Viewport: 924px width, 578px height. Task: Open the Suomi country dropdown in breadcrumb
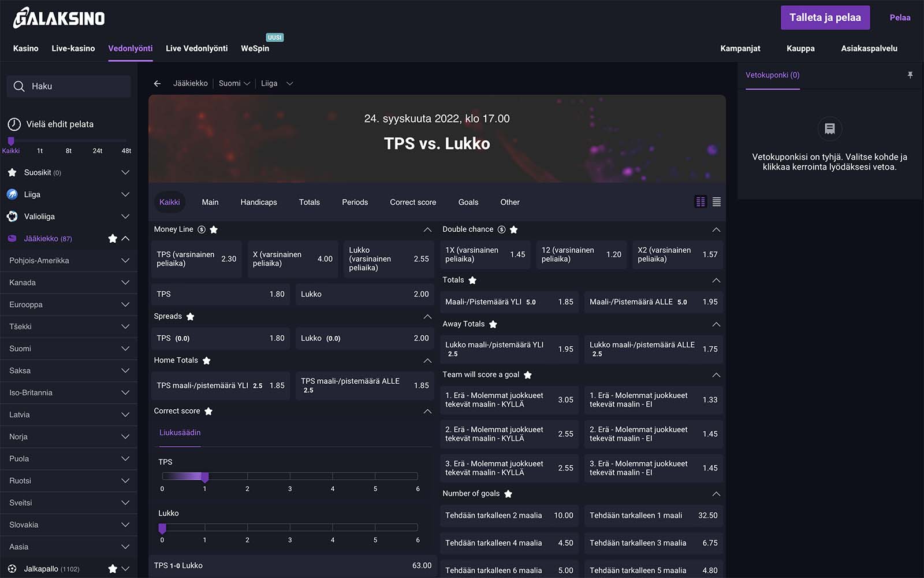[x=234, y=84]
